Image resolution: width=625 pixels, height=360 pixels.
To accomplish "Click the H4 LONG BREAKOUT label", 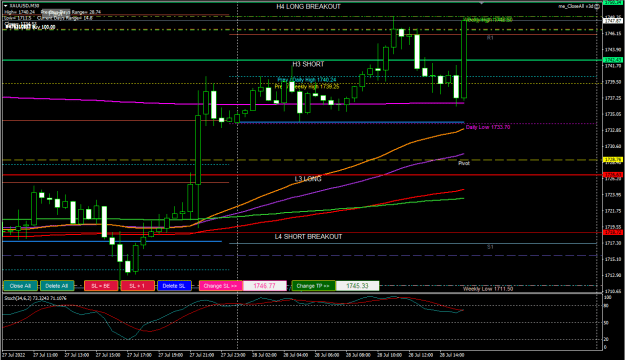I will 309,7.
